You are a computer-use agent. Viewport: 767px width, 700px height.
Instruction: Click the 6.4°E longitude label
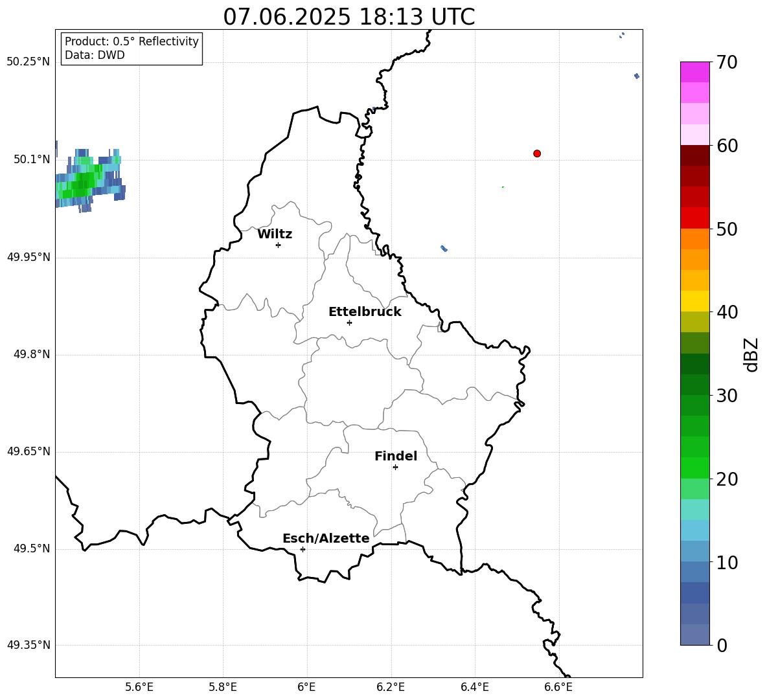pos(474,687)
